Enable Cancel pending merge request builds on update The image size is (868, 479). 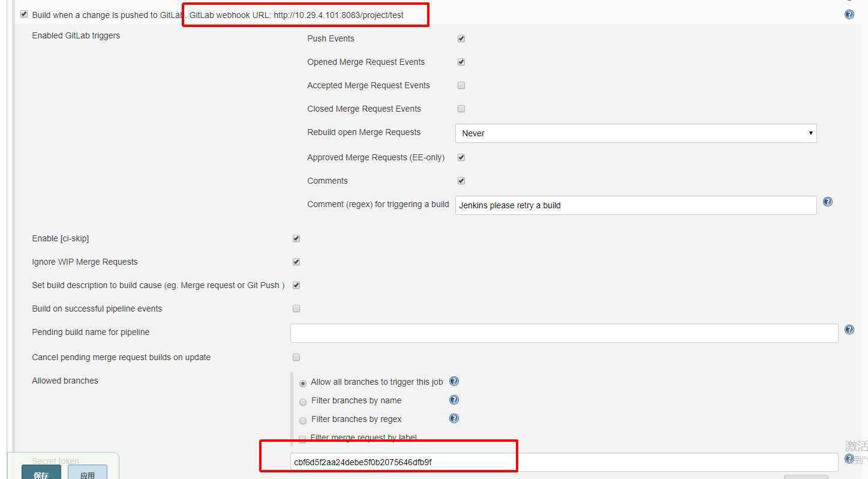pos(296,357)
